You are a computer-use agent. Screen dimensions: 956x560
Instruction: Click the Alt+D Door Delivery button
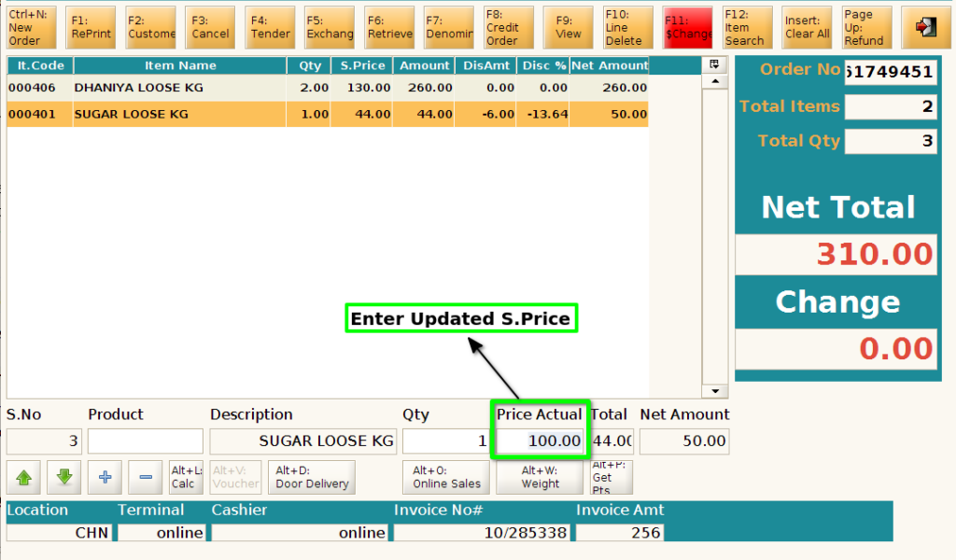[x=312, y=477]
